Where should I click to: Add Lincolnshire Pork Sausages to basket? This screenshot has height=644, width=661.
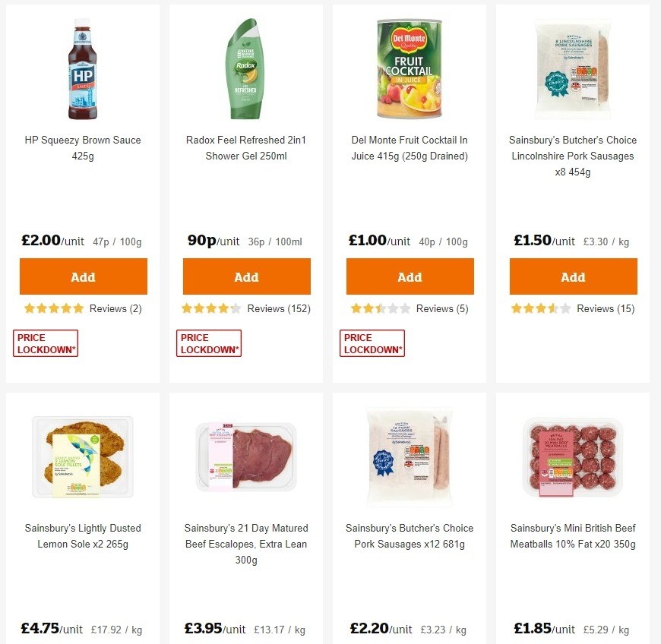[x=573, y=276]
